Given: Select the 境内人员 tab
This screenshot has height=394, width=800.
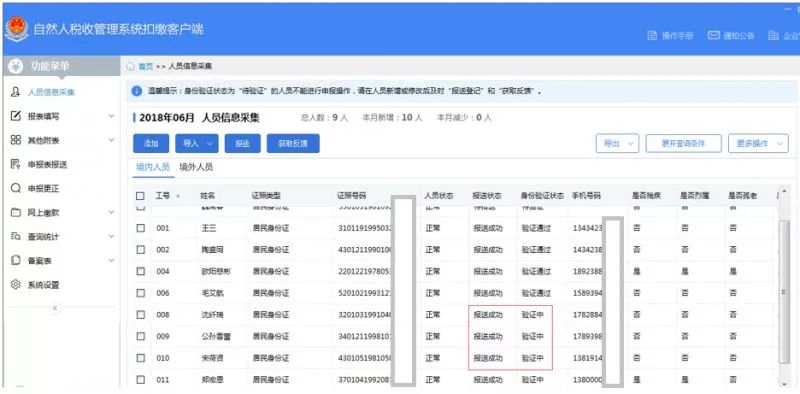Looking at the screenshot, I should pyautogui.click(x=153, y=167).
